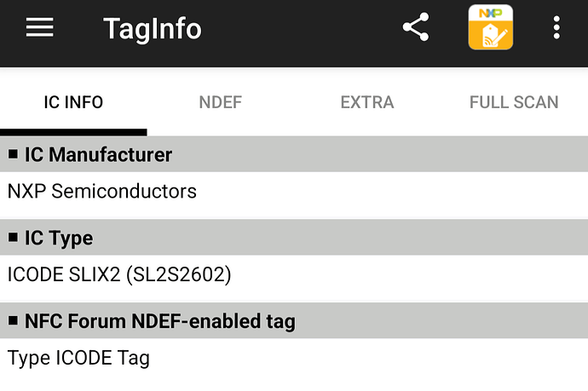
Task: Collapse the IC Type section header
Action: point(294,238)
